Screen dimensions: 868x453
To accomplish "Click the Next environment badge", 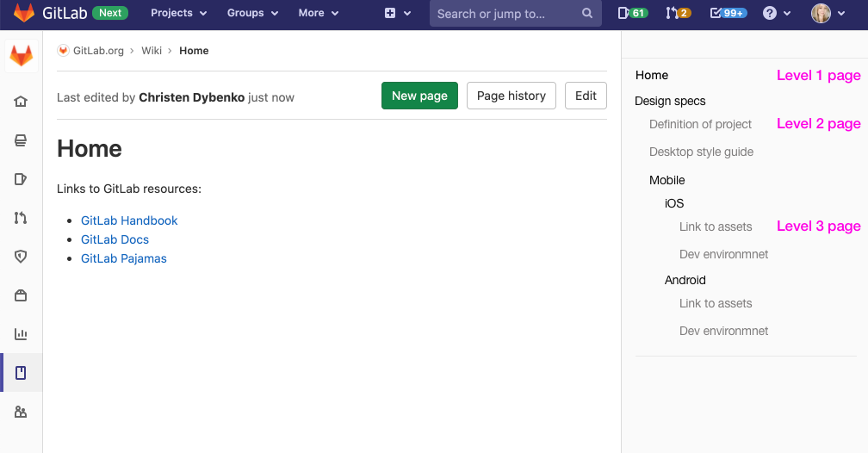I will [110, 13].
